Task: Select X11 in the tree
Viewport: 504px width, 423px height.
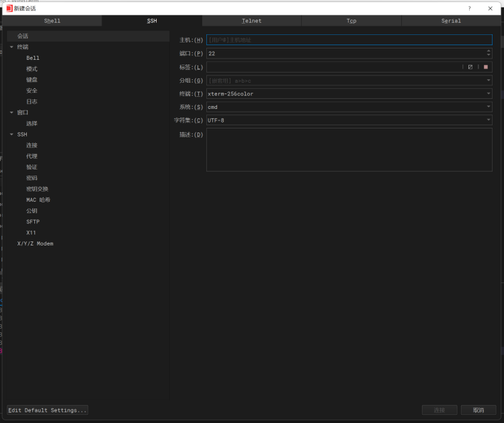Action: 31,233
